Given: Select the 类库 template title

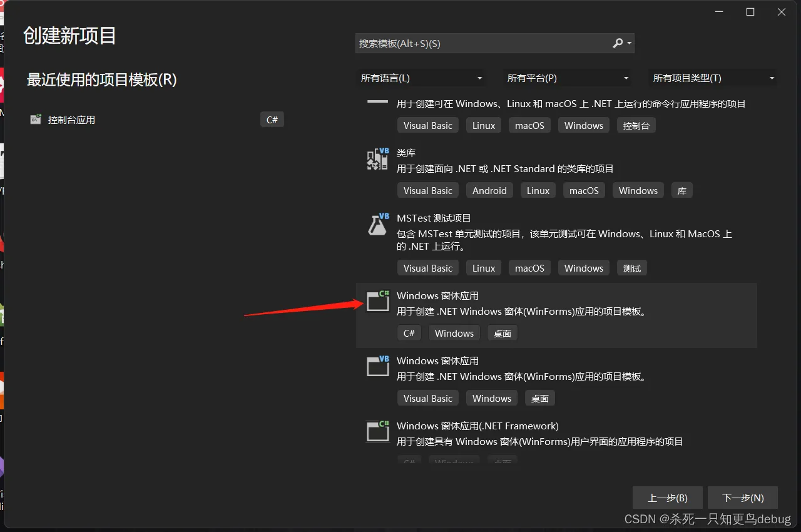Looking at the screenshot, I should pyautogui.click(x=406, y=153).
